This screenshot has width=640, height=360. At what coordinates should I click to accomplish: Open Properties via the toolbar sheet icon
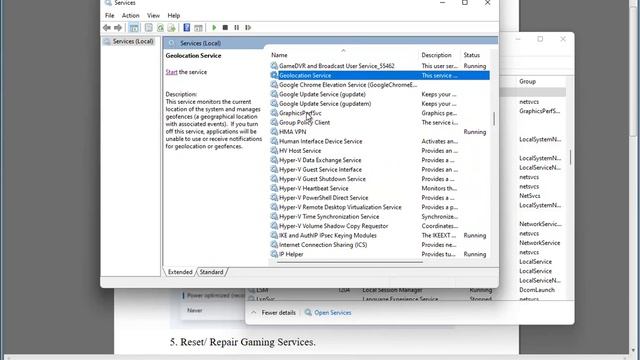click(x=149, y=28)
